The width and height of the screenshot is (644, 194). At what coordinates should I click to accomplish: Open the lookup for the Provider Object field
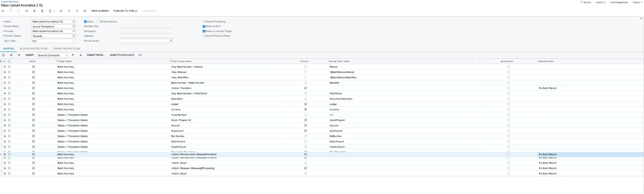point(74,36)
